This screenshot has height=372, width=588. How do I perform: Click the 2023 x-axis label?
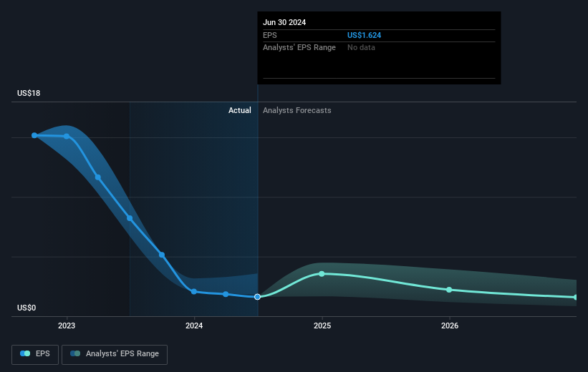pos(67,325)
